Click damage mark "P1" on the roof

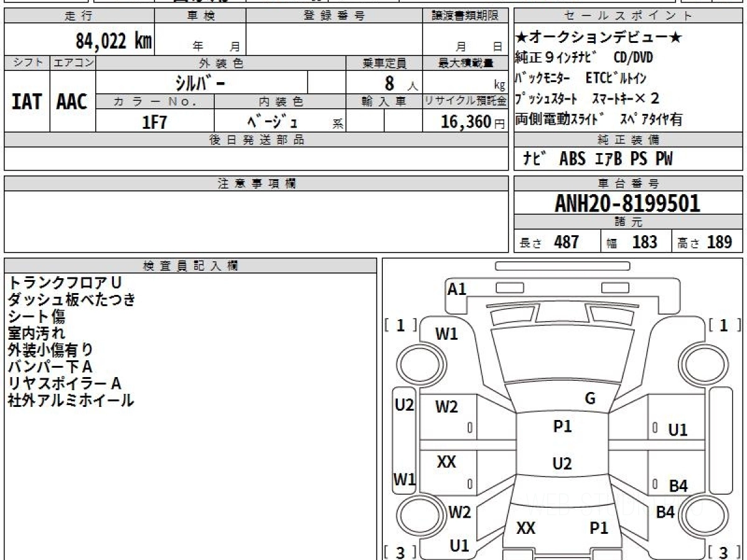563,426
